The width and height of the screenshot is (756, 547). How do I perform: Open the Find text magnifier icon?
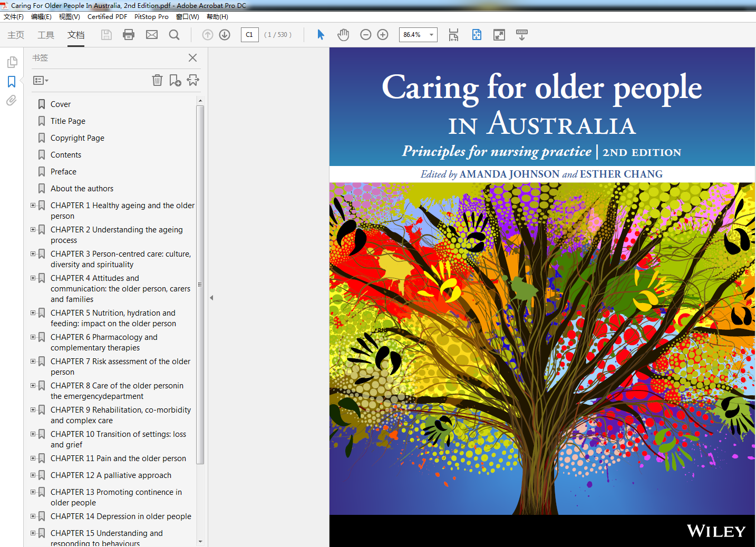tap(175, 35)
